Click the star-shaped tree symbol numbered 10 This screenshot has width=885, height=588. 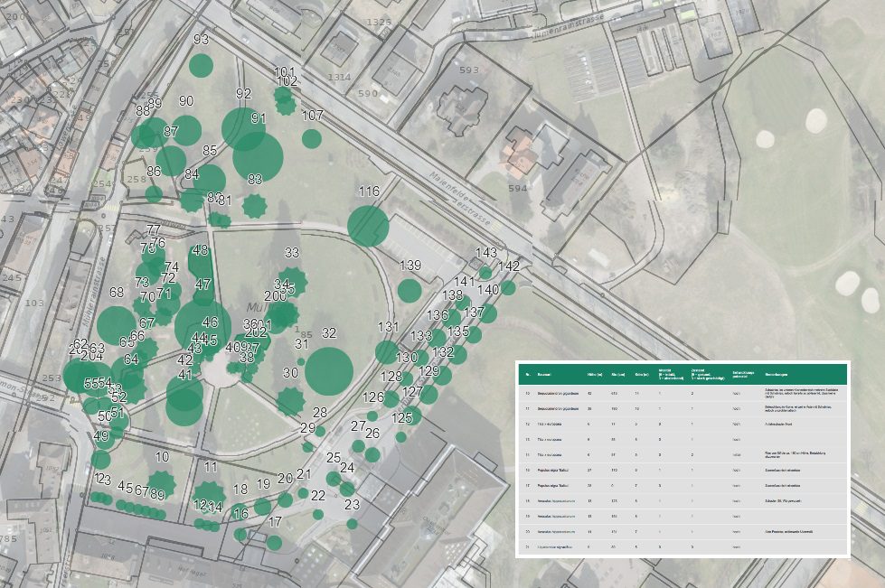pos(162,485)
